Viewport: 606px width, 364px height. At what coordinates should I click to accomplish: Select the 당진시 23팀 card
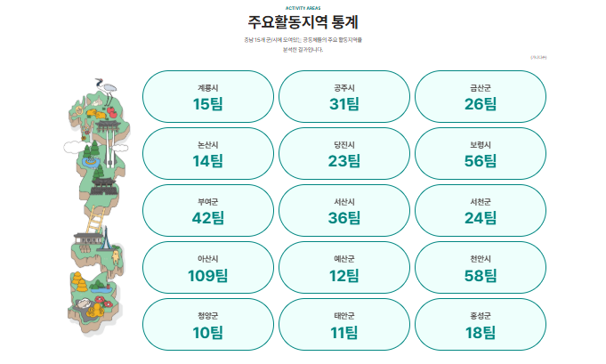pyautogui.click(x=344, y=154)
